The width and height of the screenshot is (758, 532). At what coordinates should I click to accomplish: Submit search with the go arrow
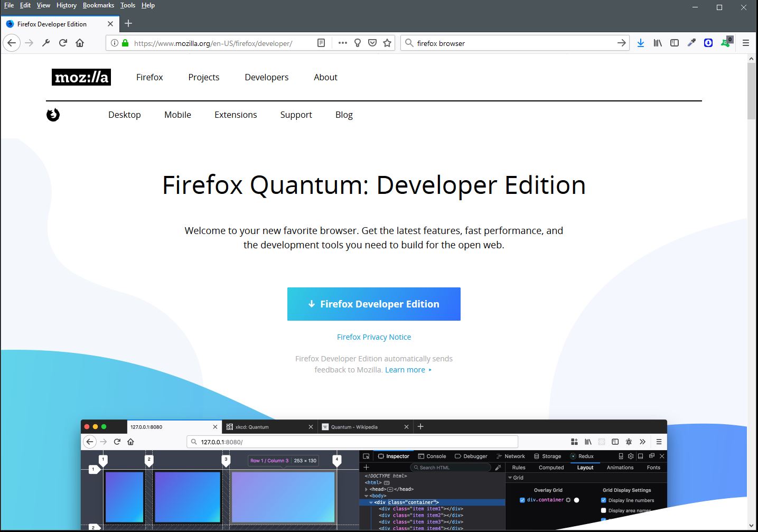(622, 43)
